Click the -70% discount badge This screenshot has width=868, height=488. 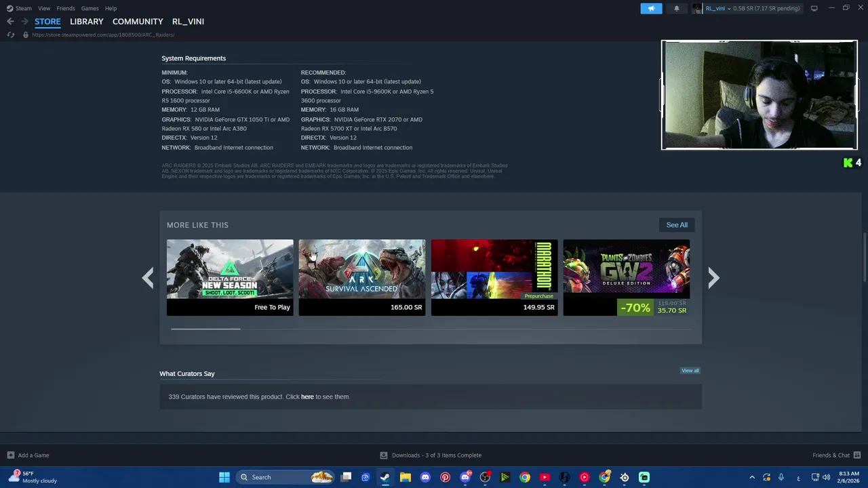click(635, 307)
